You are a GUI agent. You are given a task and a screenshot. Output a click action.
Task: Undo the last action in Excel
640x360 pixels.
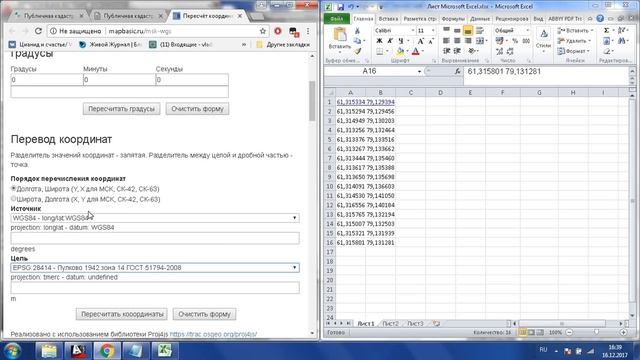[x=350, y=7]
